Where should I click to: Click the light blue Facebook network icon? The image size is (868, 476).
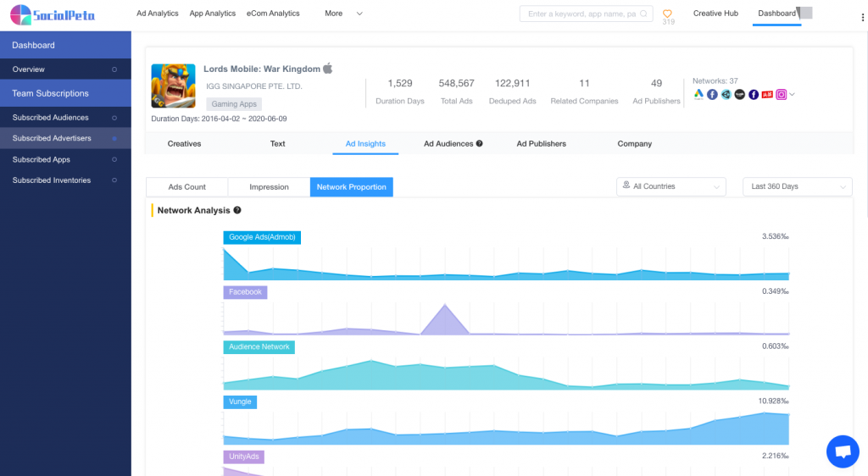712,95
